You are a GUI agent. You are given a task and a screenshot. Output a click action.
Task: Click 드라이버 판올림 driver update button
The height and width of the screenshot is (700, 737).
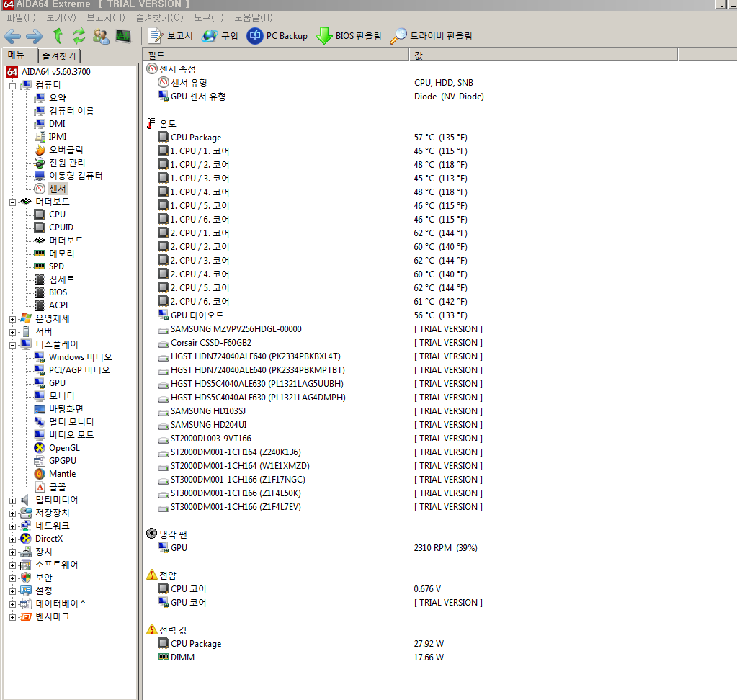(431, 36)
